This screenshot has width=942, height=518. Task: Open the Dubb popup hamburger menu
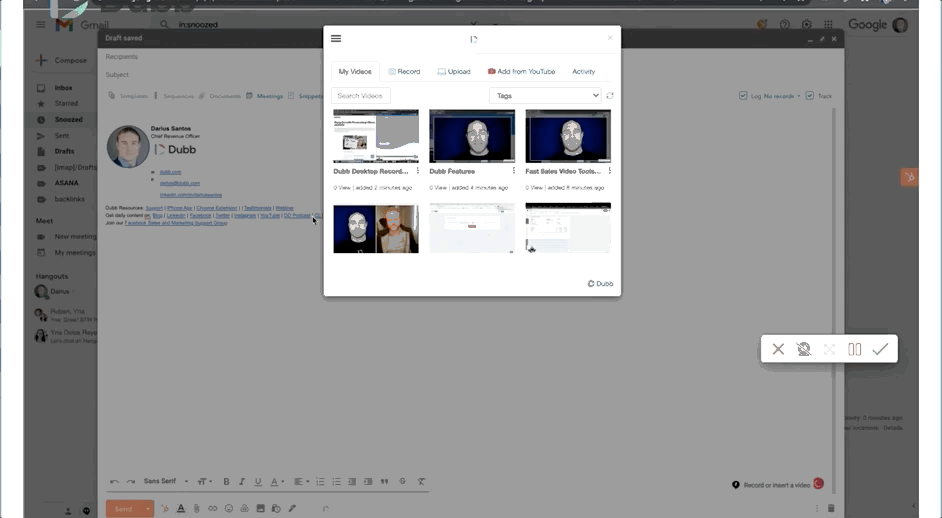[336, 38]
